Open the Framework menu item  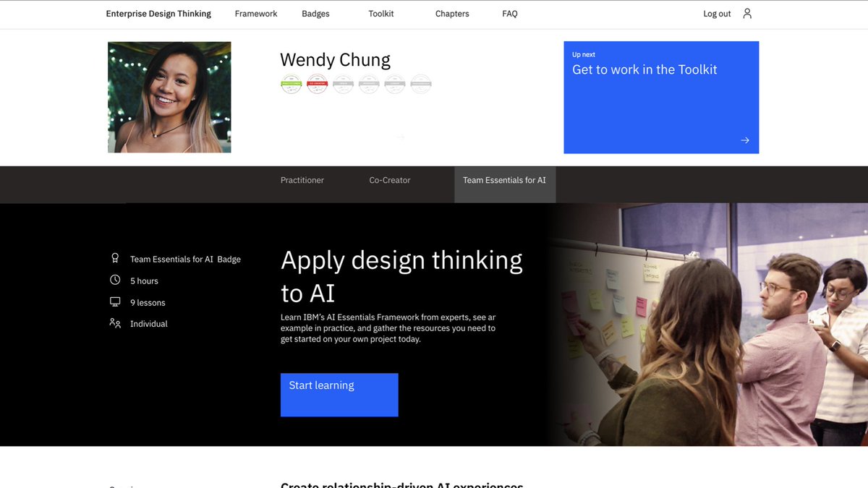click(256, 14)
